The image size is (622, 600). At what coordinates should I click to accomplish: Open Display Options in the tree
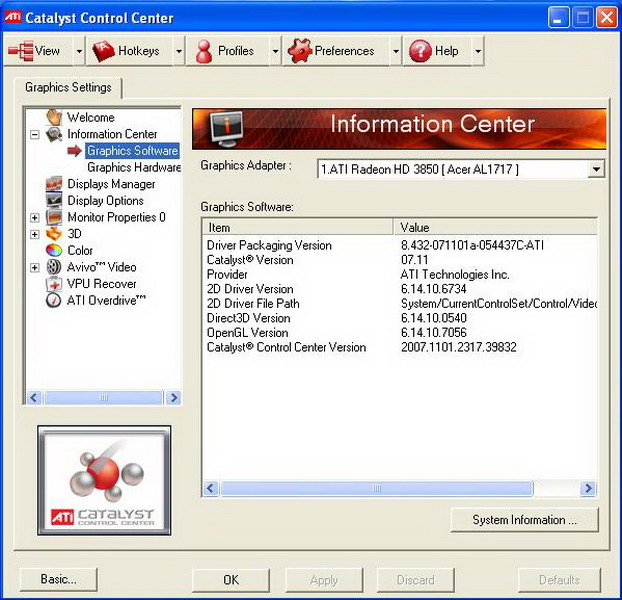[x=106, y=201]
